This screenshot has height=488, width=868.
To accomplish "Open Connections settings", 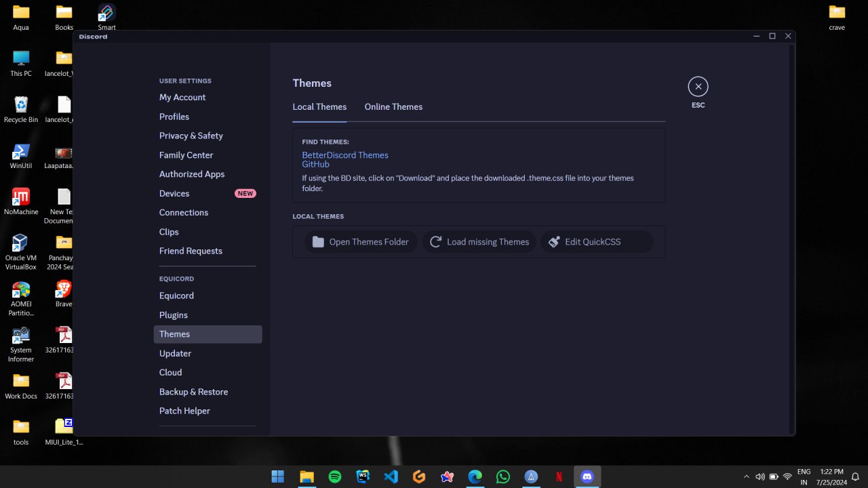I will point(208,212).
